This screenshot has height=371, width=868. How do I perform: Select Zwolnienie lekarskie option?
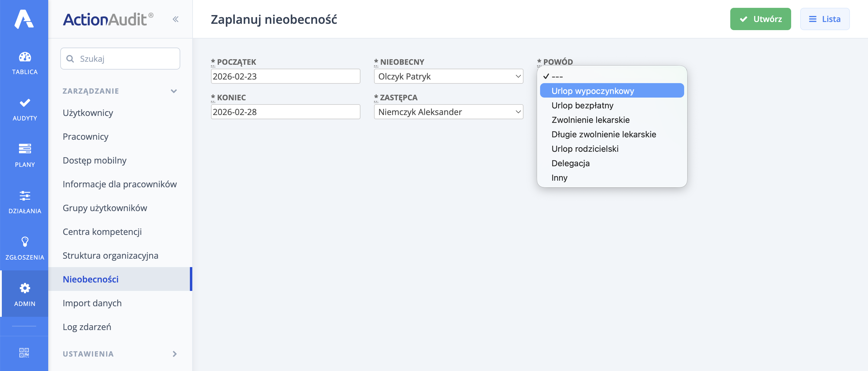(590, 120)
